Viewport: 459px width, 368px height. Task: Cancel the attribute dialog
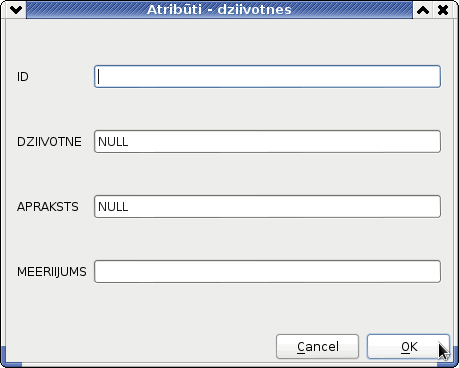(x=317, y=347)
